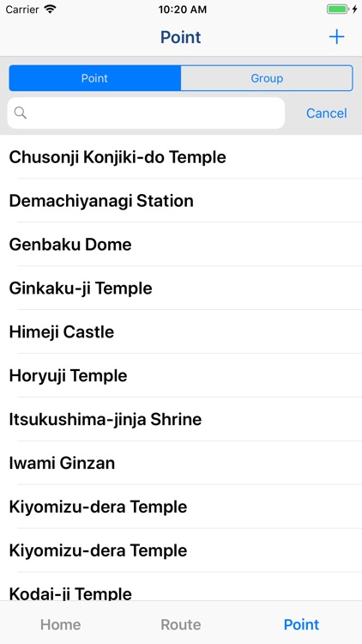
Task: Select Iwami Ginzan from list
Action: [181, 464]
